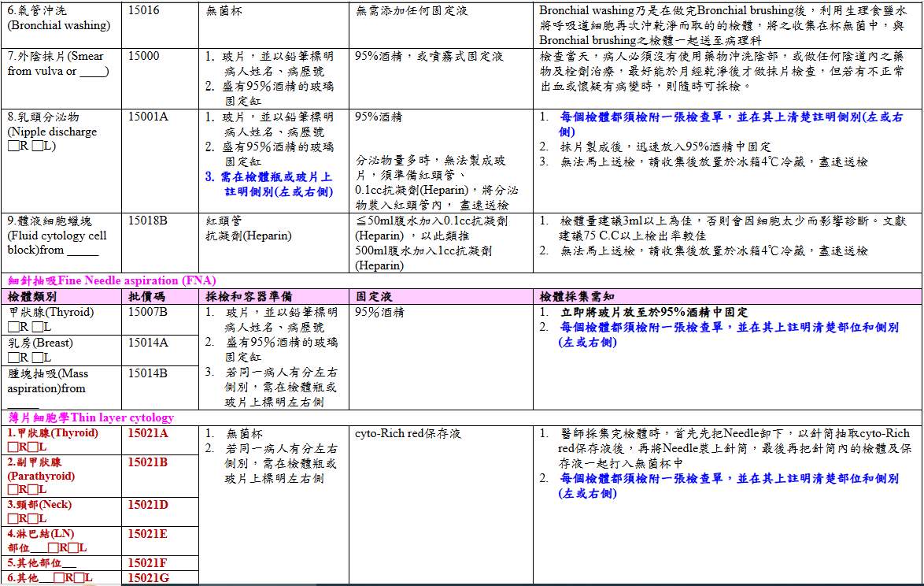
Task: Check the L box under 乳房 (Breast)
Action: point(37,358)
